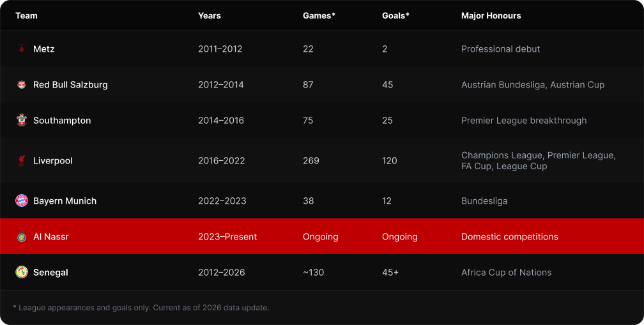The width and height of the screenshot is (644, 325).
Task: Click the Liverpool crest icon
Action: (21, 160)
